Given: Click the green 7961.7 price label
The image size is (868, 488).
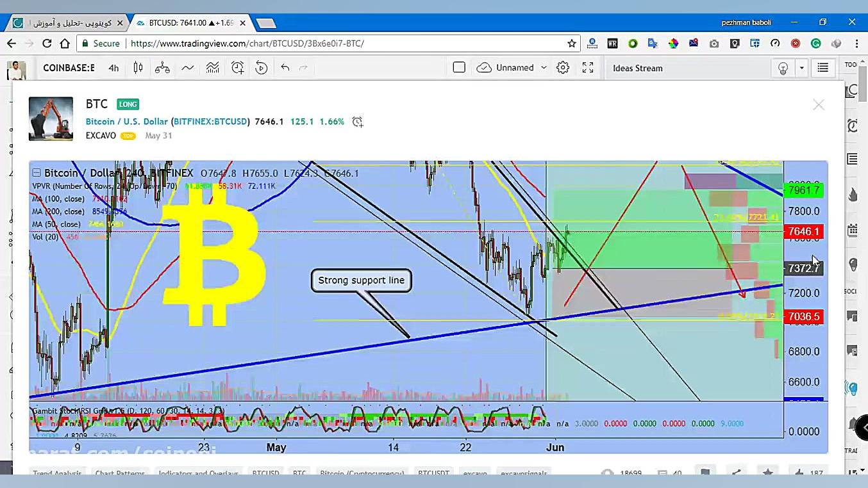Looking at the screenshot, I should click(x=804, y=190).
